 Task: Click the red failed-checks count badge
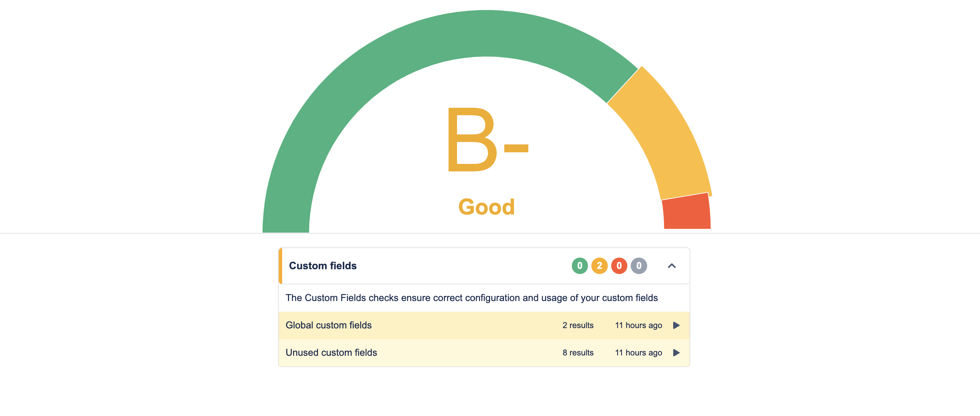(619, 265)
